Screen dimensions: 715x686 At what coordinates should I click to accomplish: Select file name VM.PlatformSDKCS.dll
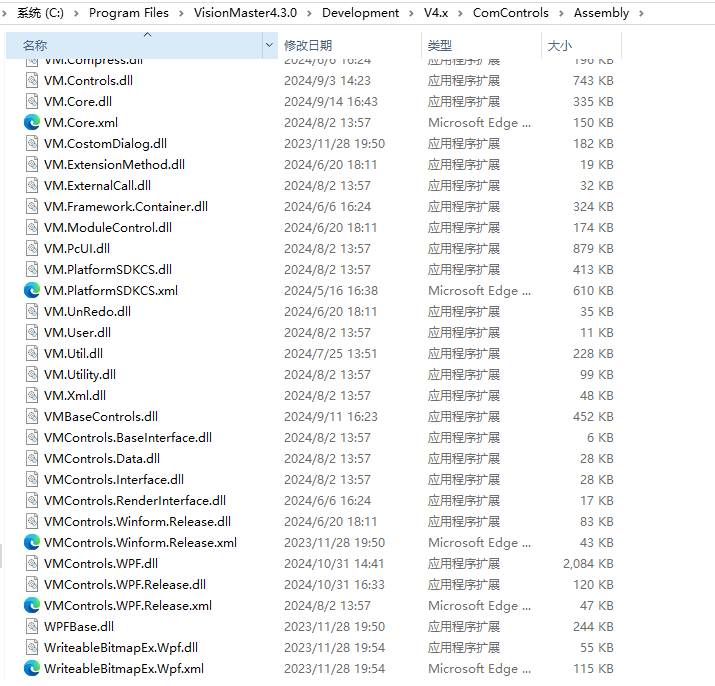108,270
